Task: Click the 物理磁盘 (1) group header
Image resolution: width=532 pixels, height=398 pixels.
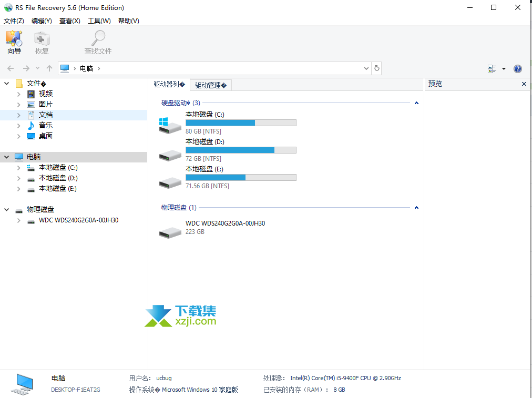Action: point(179,207)
